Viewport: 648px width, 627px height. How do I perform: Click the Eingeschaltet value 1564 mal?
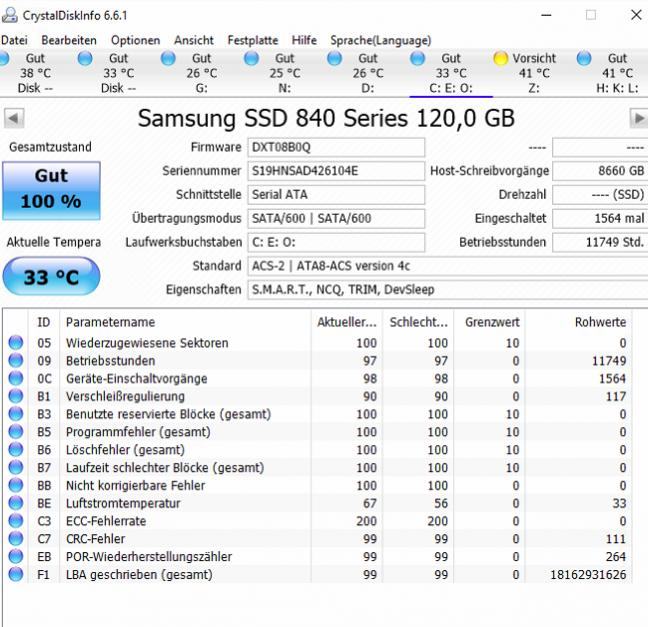click(600, 218)
